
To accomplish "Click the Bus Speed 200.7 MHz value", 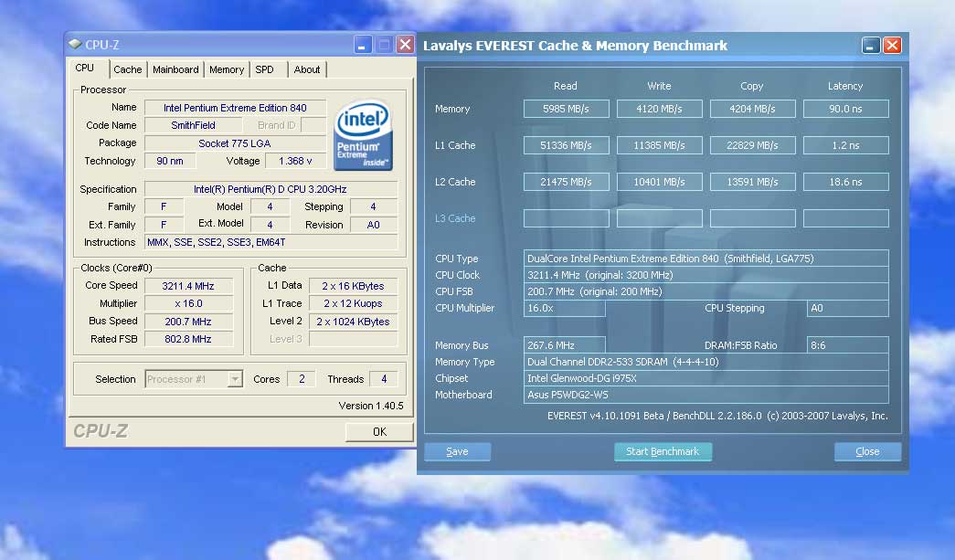I will 189,322.
